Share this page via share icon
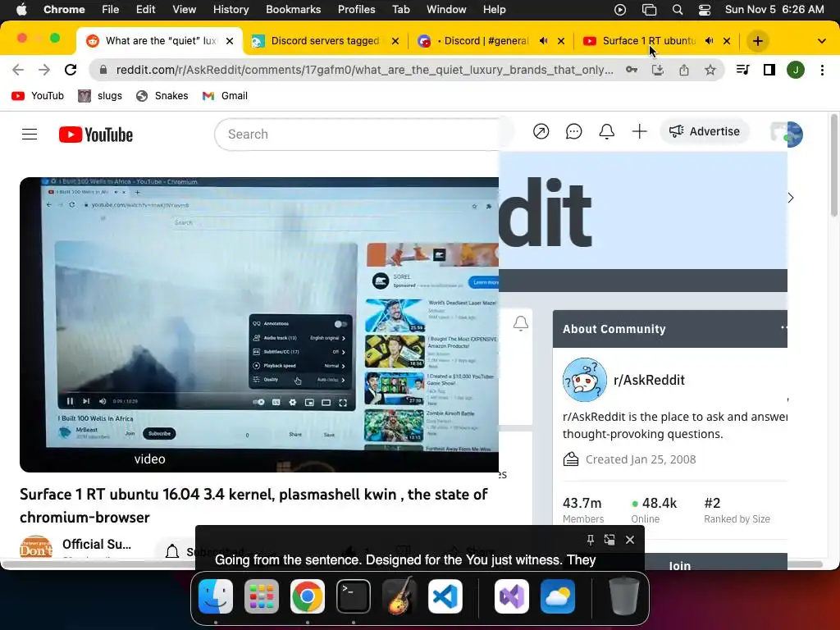The height and width of the screenshot is (630, 840). pyautogui.click(x=684, y=70)
